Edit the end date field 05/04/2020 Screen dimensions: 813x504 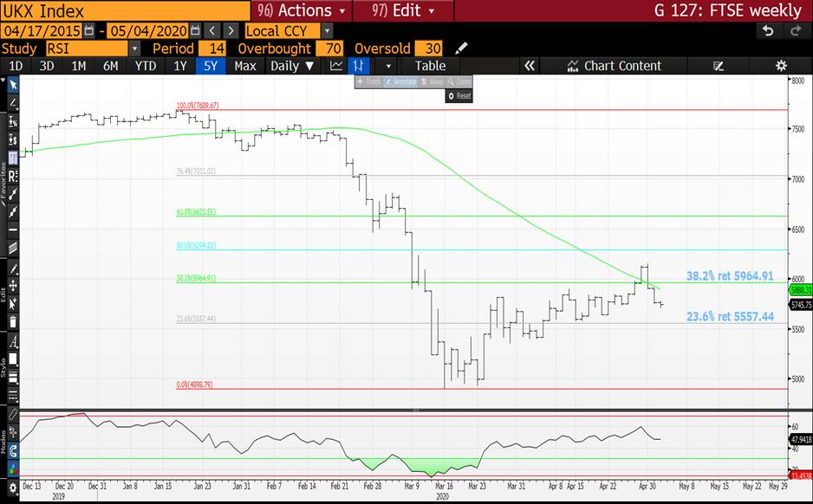tap(148, 31)
